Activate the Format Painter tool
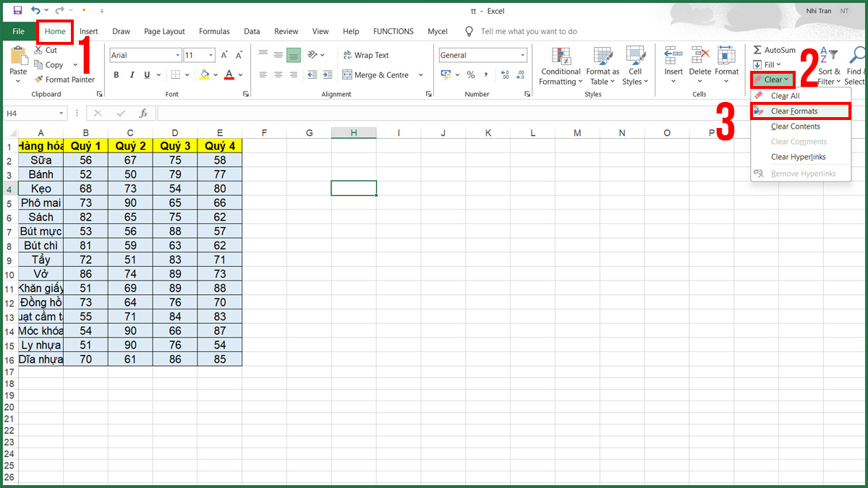 pos(65,80)
